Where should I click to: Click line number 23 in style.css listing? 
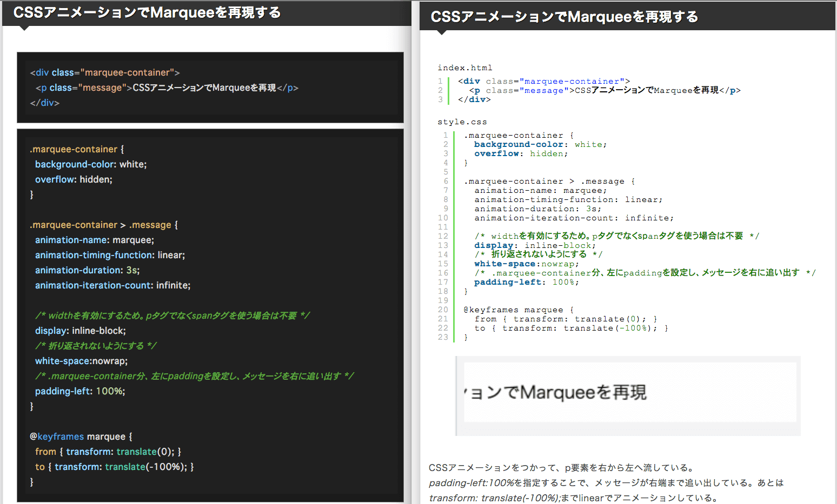point(443,337)
